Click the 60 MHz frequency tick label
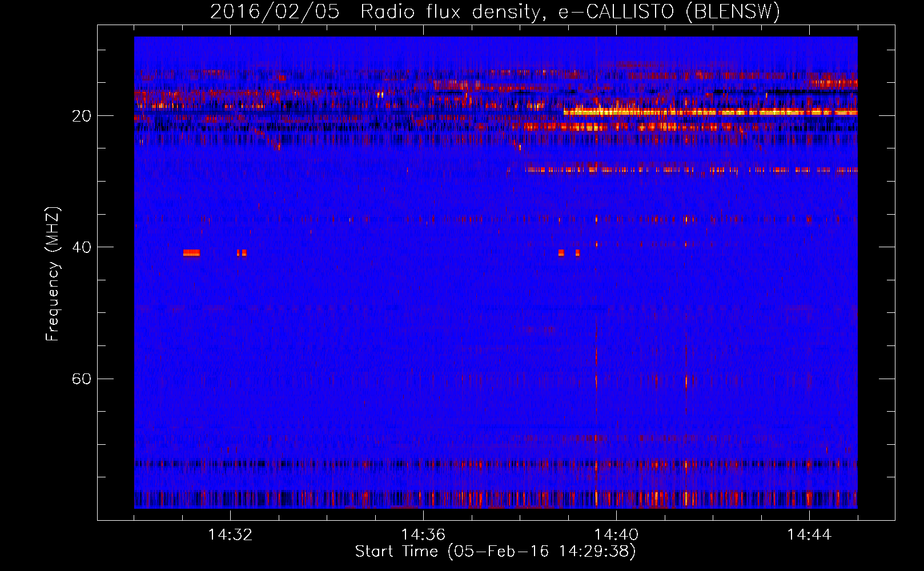Image resolution: width=924 pixels, height=571 pixels. click(x=82, y=379)
